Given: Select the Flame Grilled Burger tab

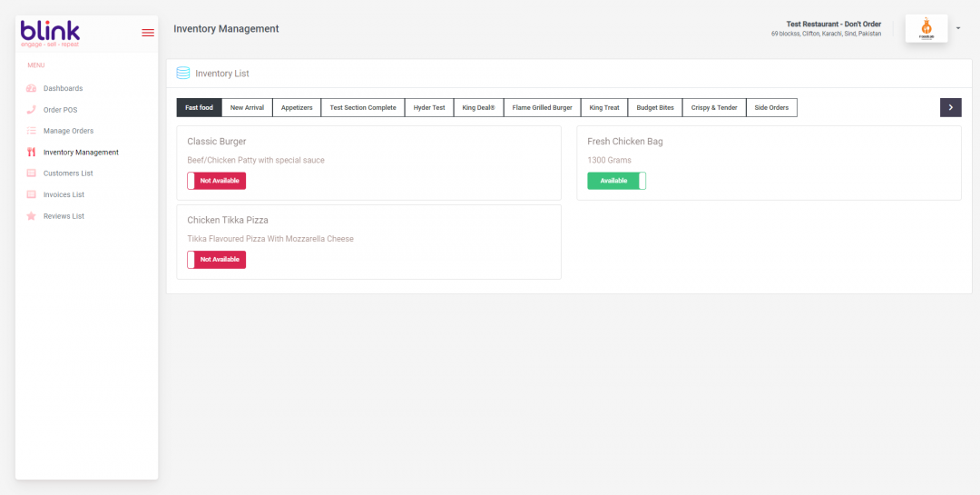Looking at the screenshot, I should tap(542, 107).
